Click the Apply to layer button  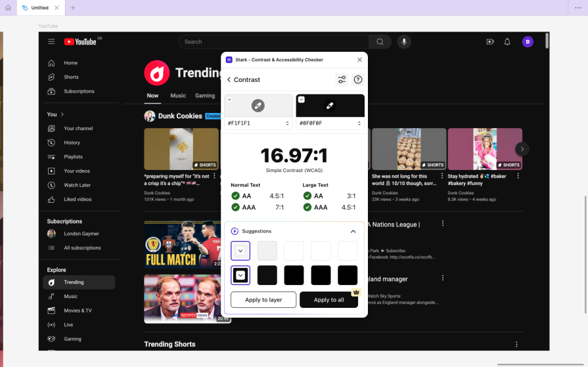coord(263,300)
